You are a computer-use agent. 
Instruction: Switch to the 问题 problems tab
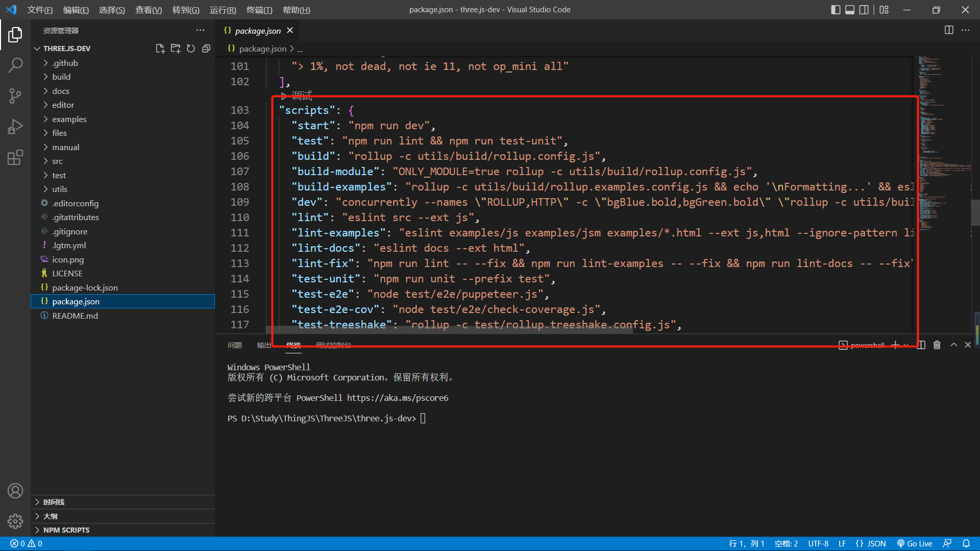(x=235, y=345)
